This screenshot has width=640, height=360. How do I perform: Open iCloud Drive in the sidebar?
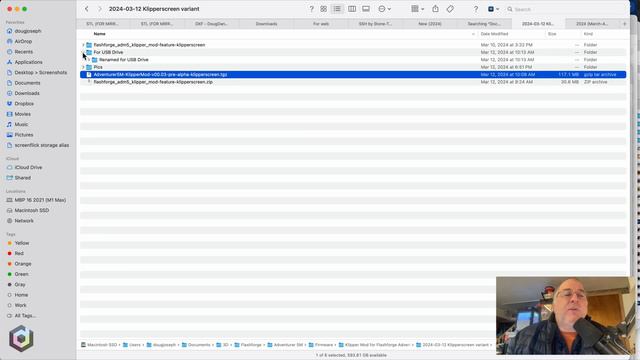click(x=28, y=167)
